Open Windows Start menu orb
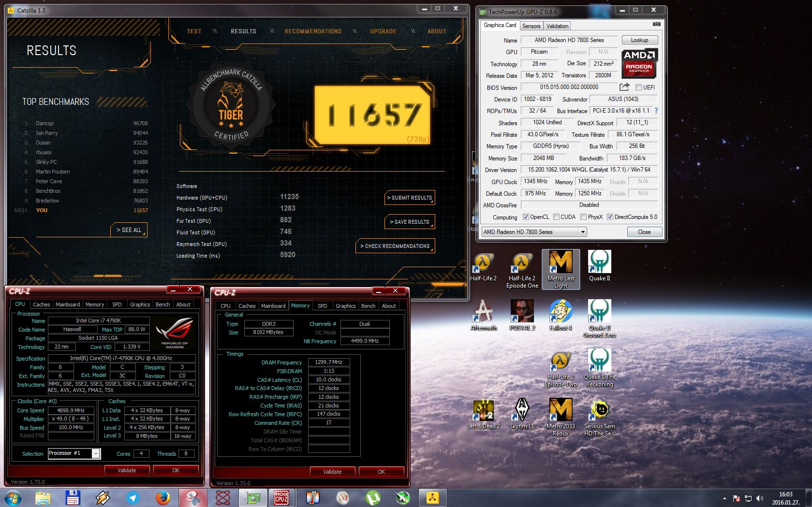Viewport: 812px width, 507px height. point(12,498)
